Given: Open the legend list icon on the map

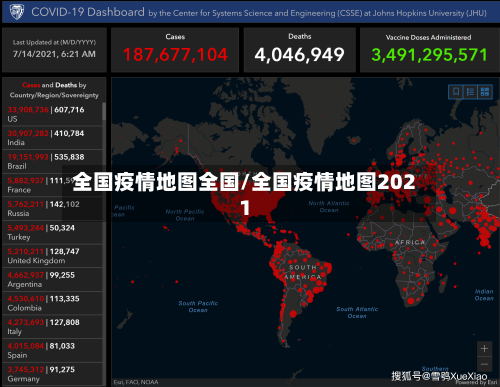Looking at the screenshot, I should 470,91.
